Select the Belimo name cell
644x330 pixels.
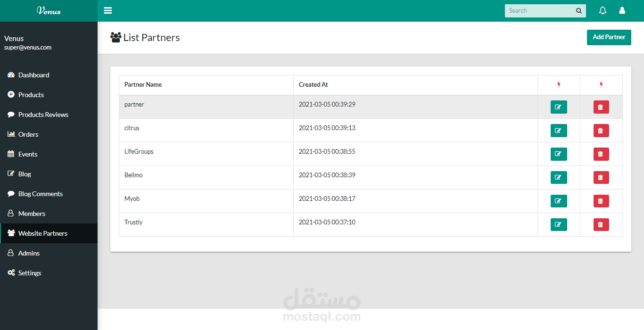click(206, 178)
